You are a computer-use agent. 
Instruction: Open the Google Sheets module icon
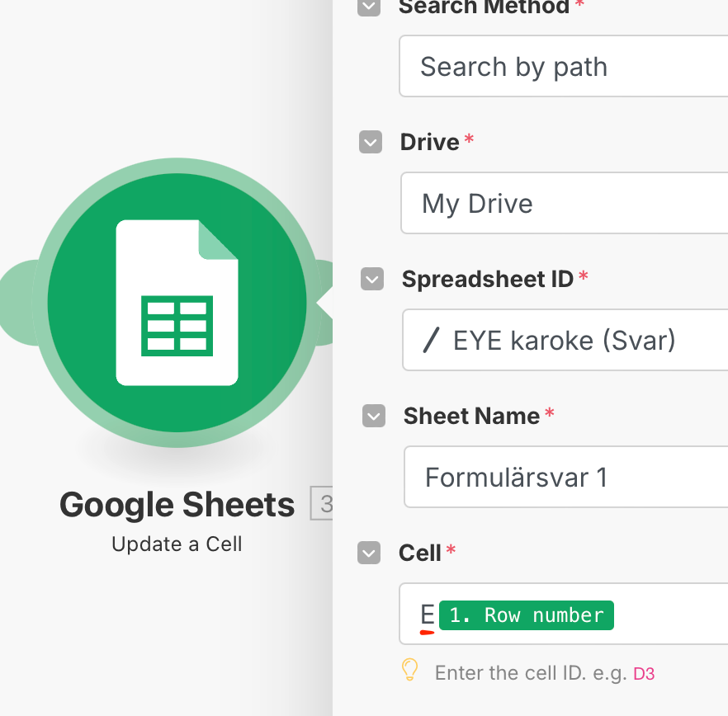177,303
